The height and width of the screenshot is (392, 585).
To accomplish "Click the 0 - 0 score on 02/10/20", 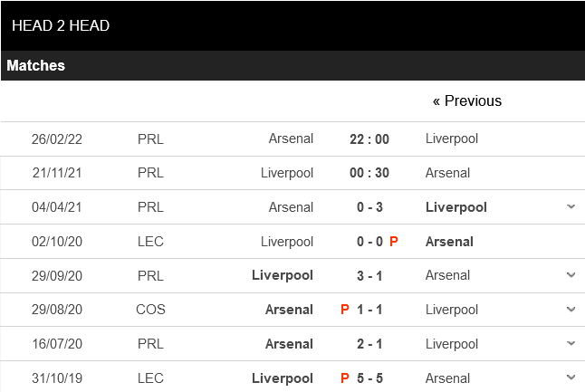I will (368, 242).
